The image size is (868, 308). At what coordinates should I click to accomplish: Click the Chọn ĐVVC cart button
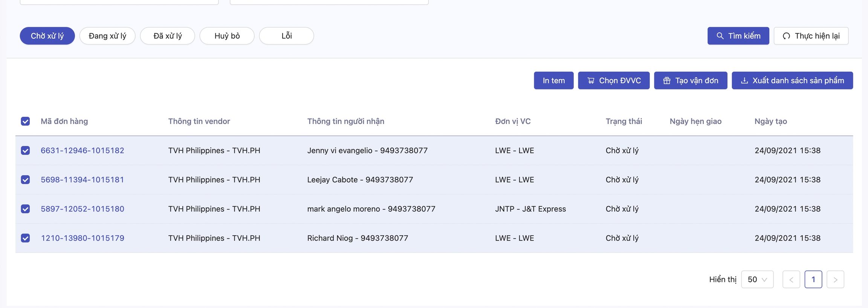[613, 80]
